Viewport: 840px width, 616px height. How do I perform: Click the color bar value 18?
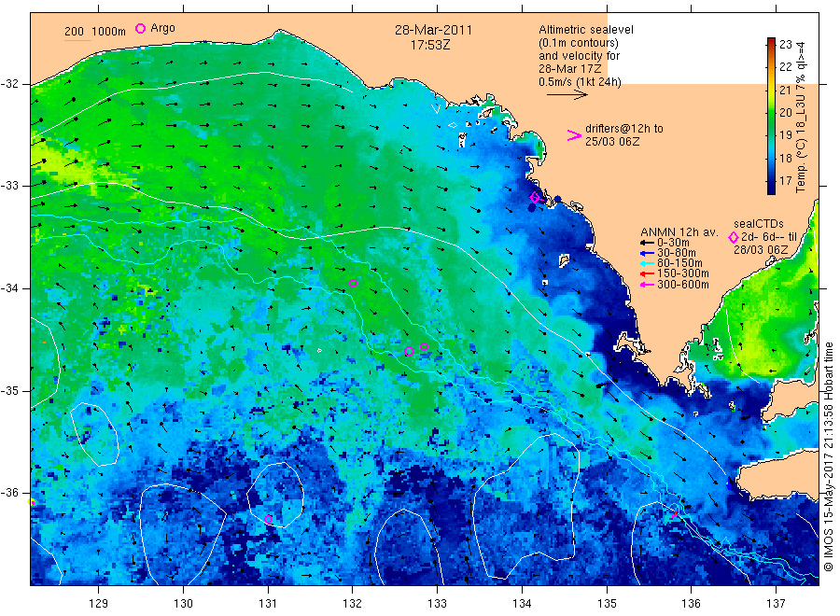[x=785, y=158]
